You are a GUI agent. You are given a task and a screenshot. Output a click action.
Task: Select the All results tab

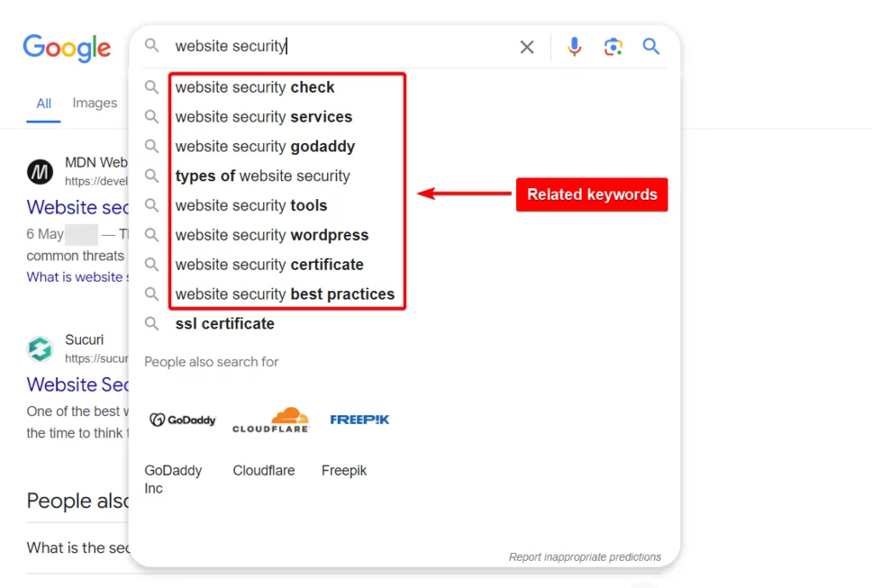[43, 103]
